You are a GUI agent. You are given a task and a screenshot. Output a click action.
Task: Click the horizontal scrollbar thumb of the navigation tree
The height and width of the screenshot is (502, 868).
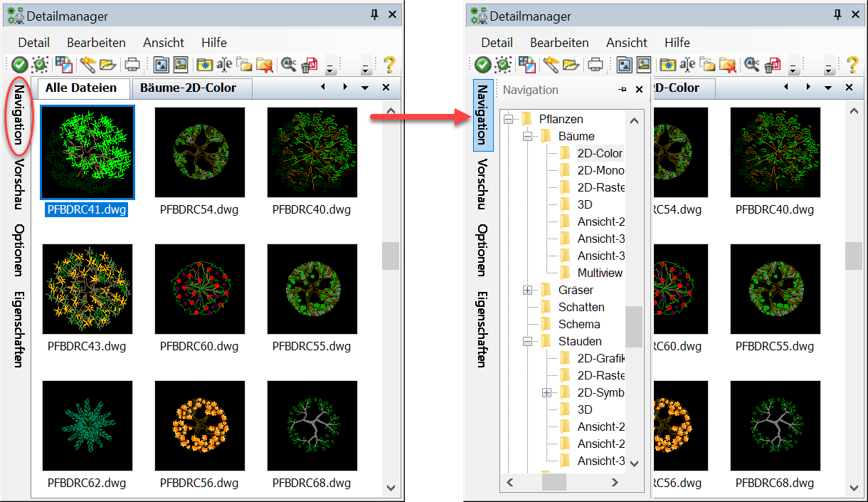[x=554, y=482]
